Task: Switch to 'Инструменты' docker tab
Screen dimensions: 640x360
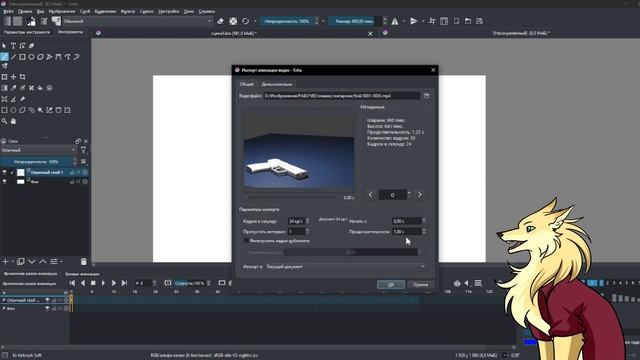Action: click(70, 32)
